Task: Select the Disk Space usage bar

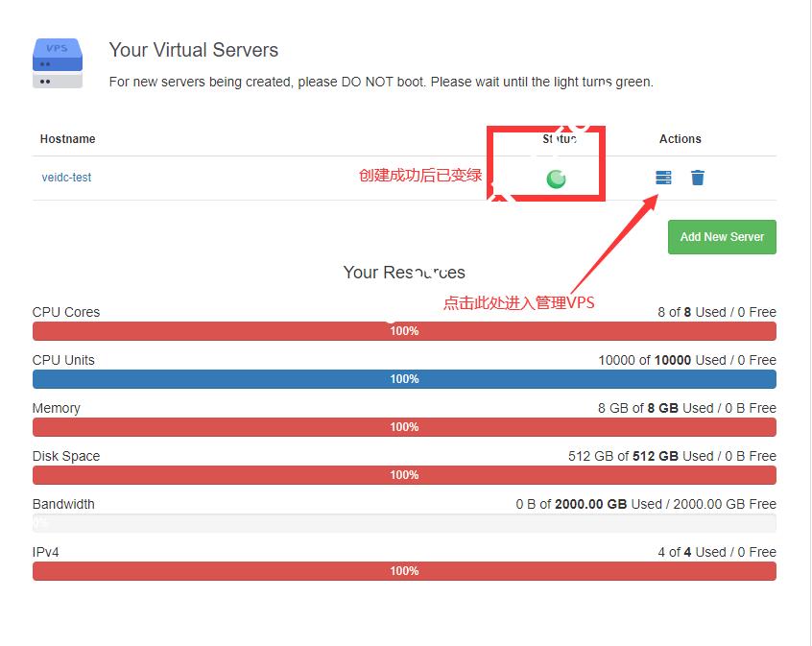Action: pos(404,475)
